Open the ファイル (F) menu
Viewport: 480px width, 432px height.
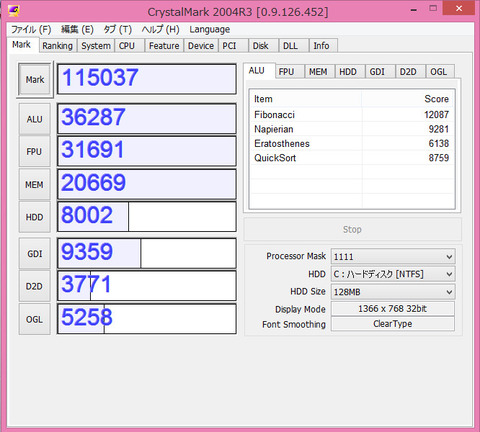31,29
